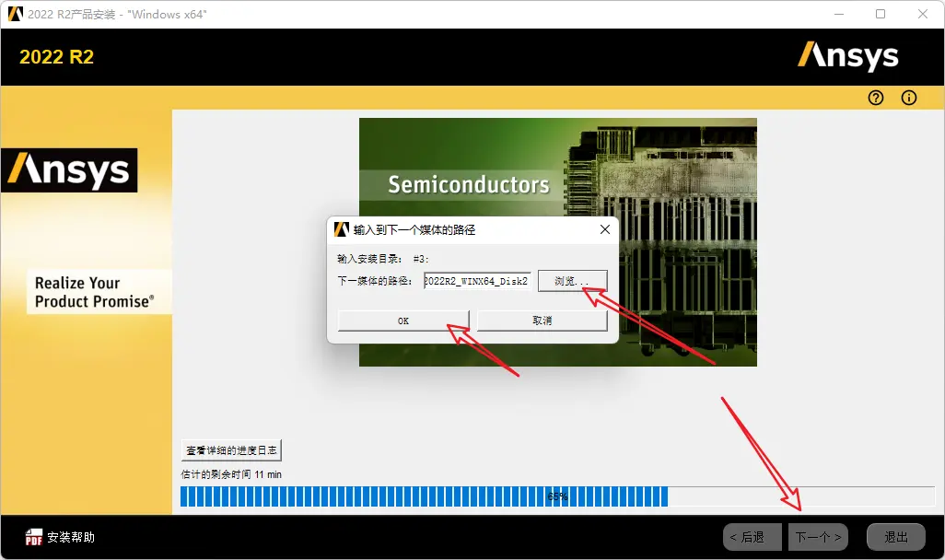Viewport: 945px width, 560px height.
Task: Click the < 后退 back button
Action: [x=752, y=537]
